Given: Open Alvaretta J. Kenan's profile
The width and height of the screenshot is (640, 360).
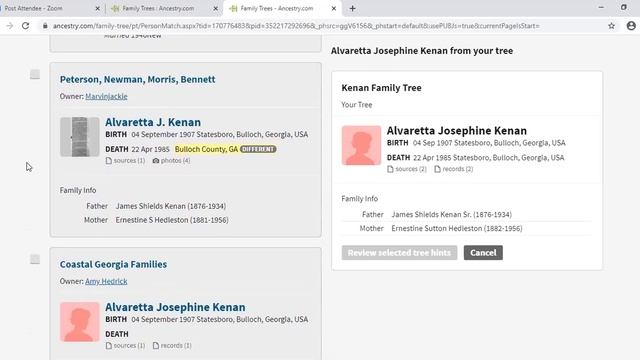Looking at the screenshot, I should click(x=153, y=122).
